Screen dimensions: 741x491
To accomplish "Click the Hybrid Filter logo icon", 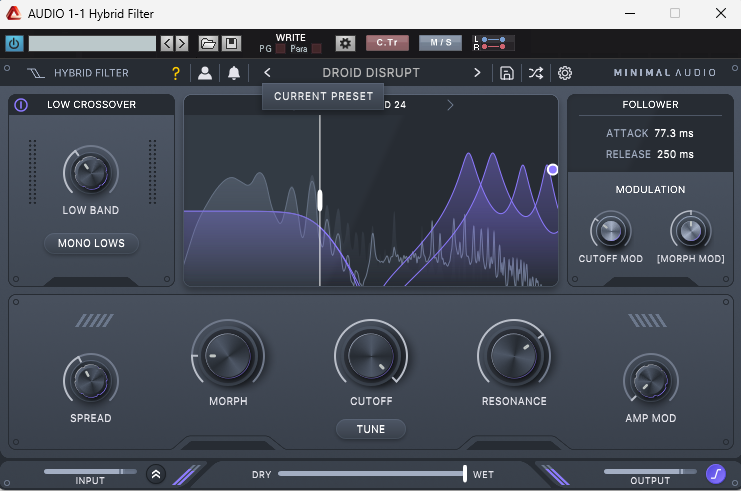I will [36, 73].
